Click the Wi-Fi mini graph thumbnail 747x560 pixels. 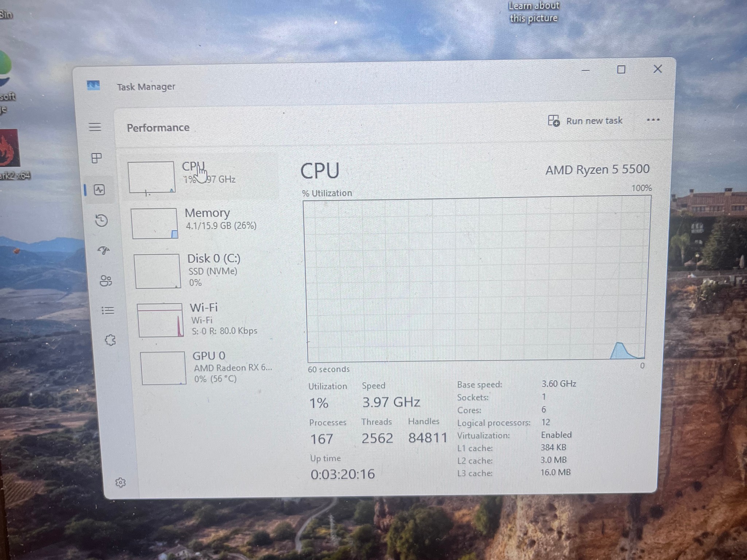tap(160, 320)
